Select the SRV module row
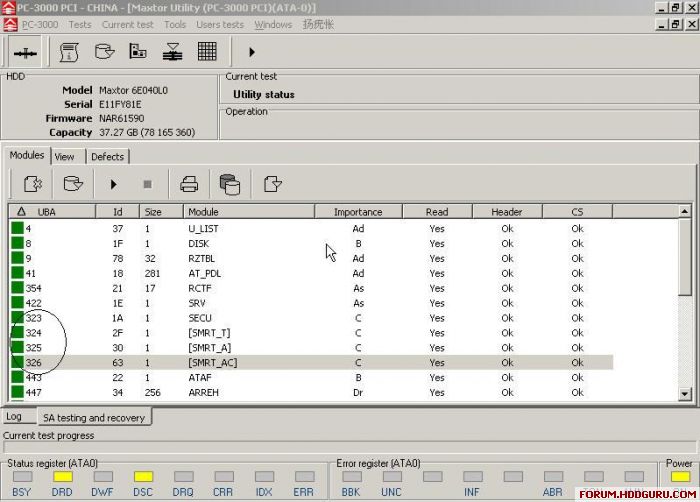The height and width of the screenshot is (502, 700). pos(311,303)
